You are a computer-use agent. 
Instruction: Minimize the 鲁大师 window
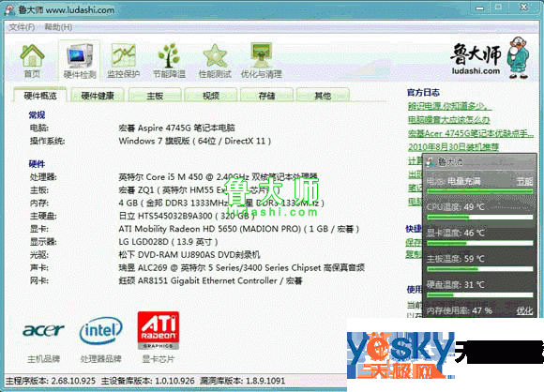pos(480,8)
